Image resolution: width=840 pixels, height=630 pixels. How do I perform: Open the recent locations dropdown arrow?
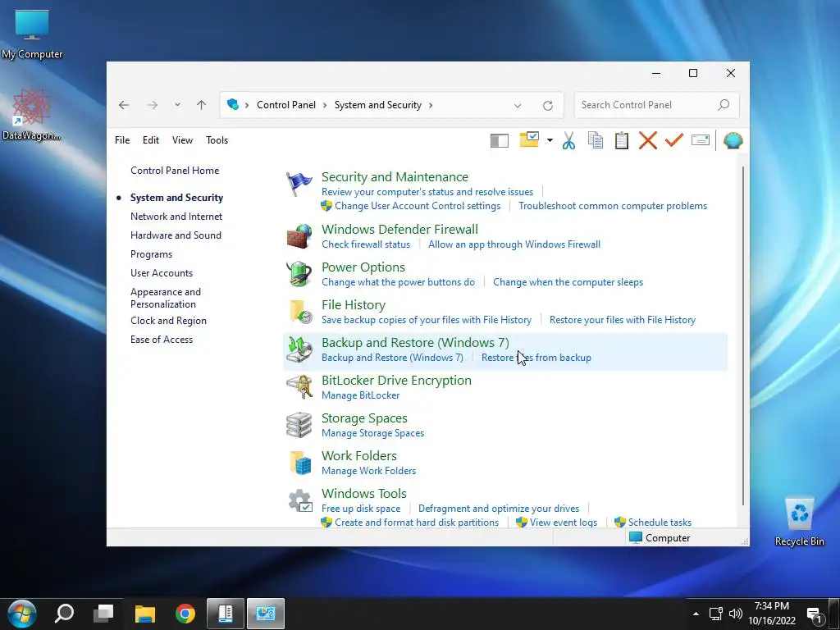177,105
